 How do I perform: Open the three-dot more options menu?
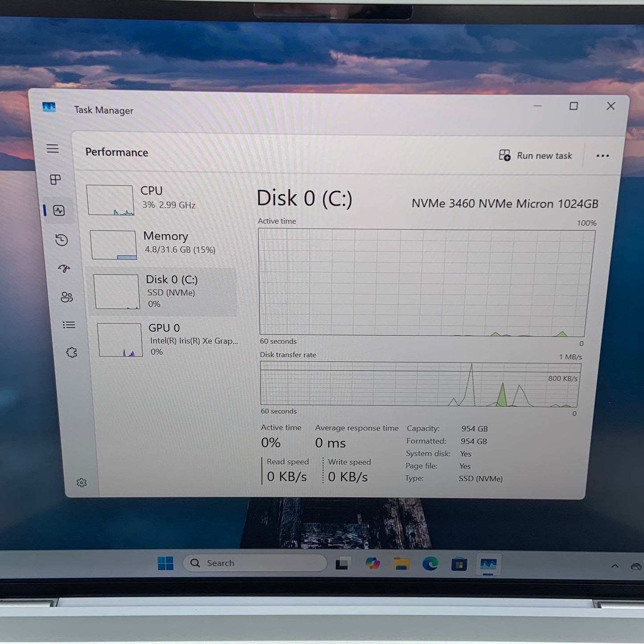coord(603,156)
